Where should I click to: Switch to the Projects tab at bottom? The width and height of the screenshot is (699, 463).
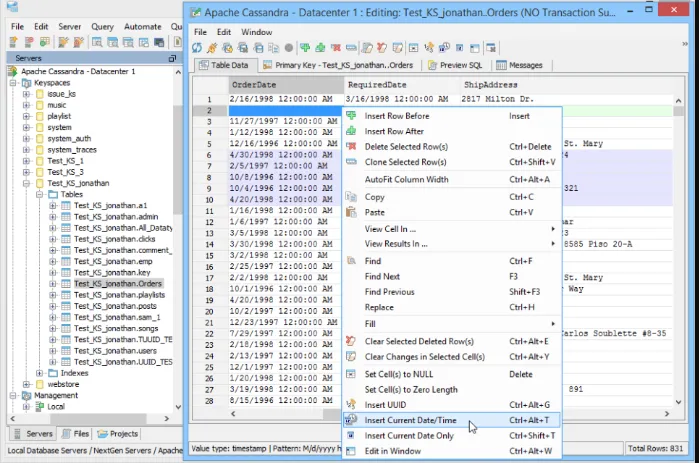click(118, 434)
